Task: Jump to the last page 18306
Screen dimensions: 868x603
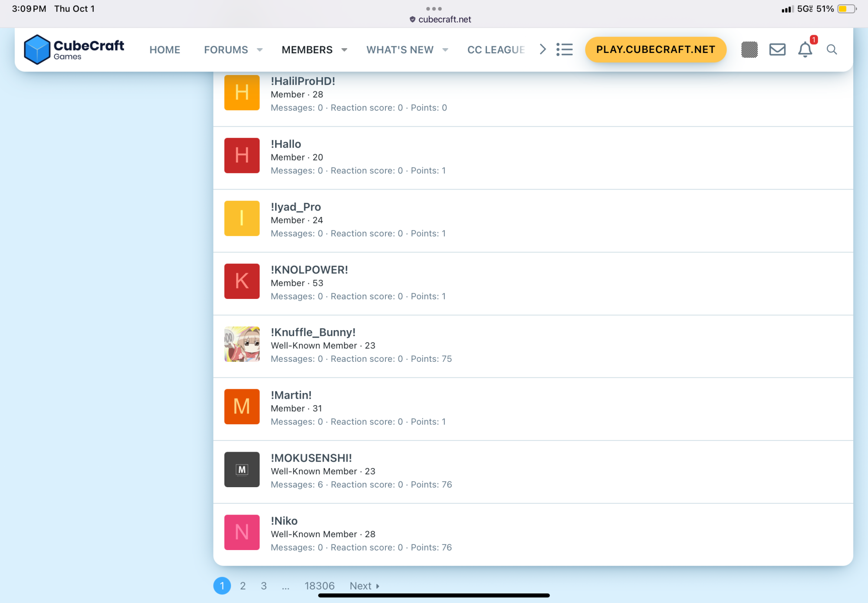Action: (x=319, y=586)
